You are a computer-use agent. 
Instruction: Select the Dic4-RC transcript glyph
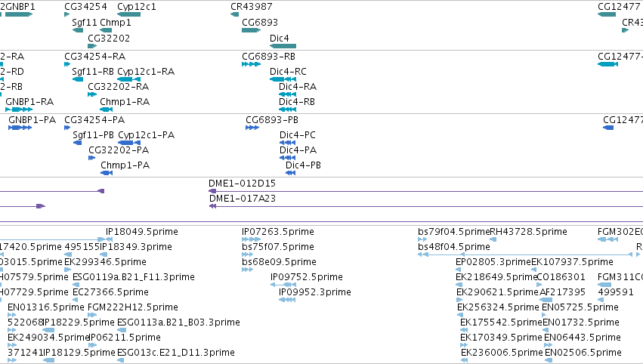(283, 79)
